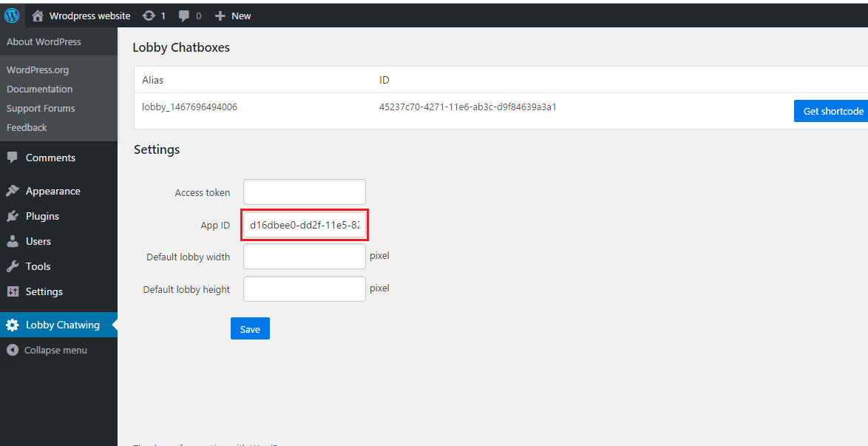Image resolution: width=868 pixels, height=446 pixels.
Task: Click the Tools wrench icon
Action: pos(13,266)
